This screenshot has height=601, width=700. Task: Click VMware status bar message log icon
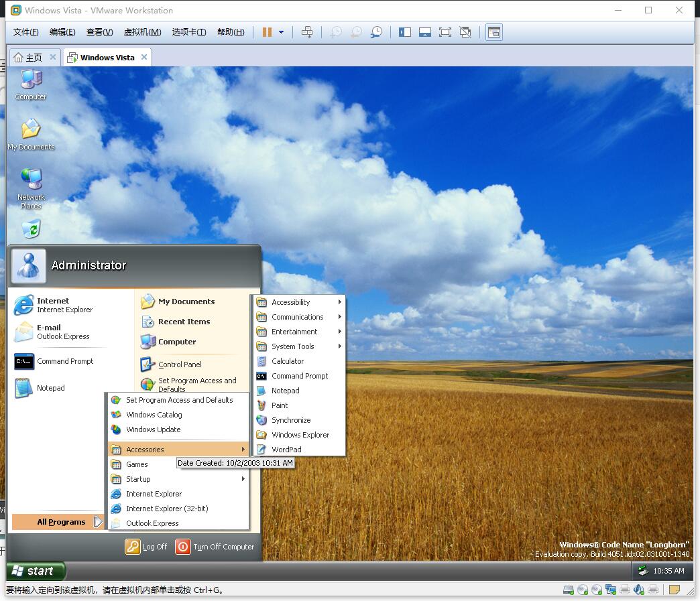click(675, 590)
